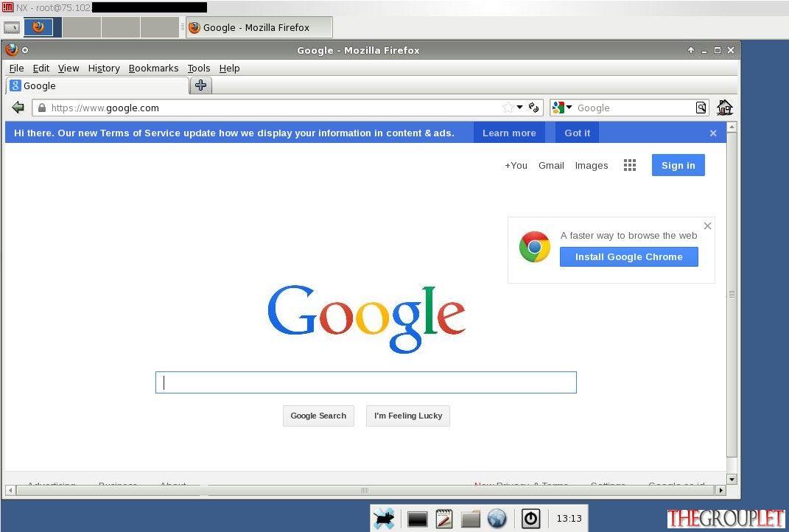This screenshot has width=789, height=532.
Task: Dismiss the Chrome promotion box
Action: (707, 226)
